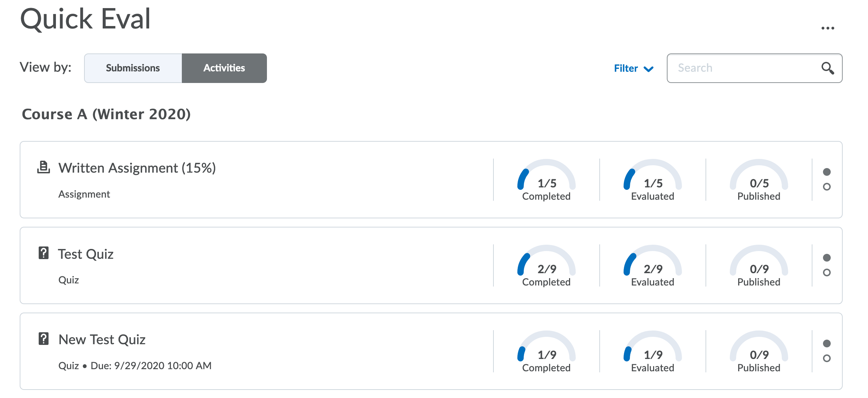This screenshot has height=398, width=868.
Task: Click the chevron next to Filter
Action: 649,69
